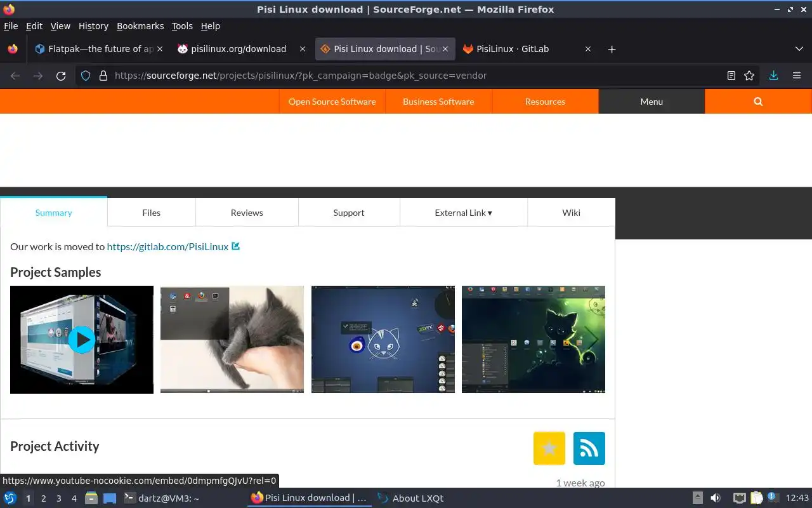Expand the External Link dropdown
The width and height of the screenshot is (812, 508).
click(x=464, y=213)
